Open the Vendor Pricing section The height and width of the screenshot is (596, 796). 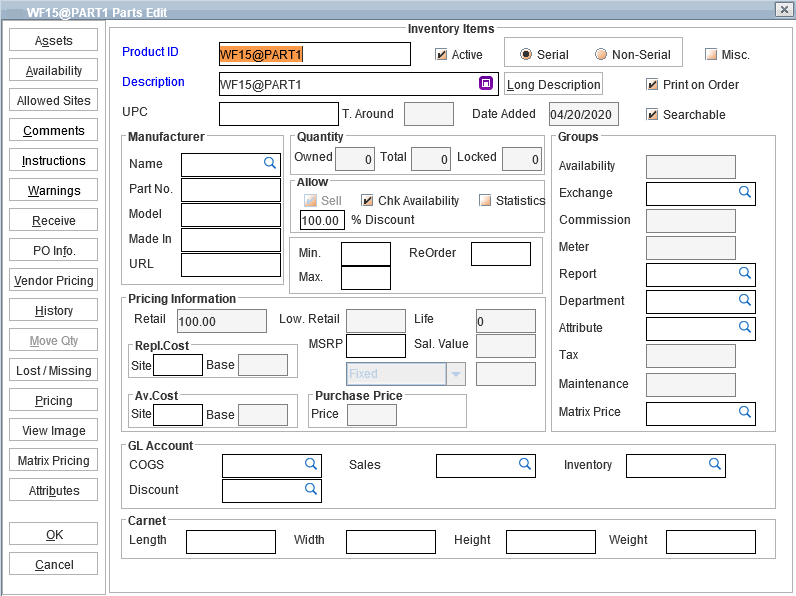54,281
